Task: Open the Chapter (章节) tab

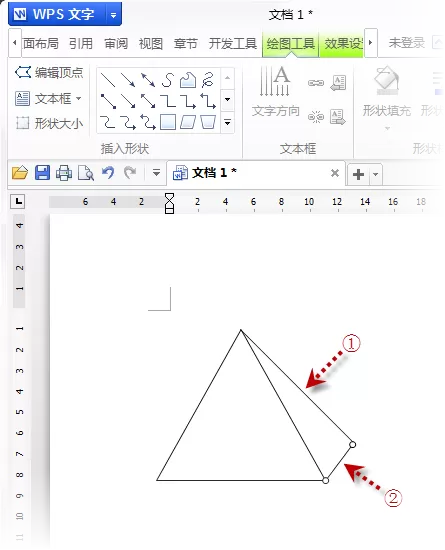Action: (x=186, y=43)
